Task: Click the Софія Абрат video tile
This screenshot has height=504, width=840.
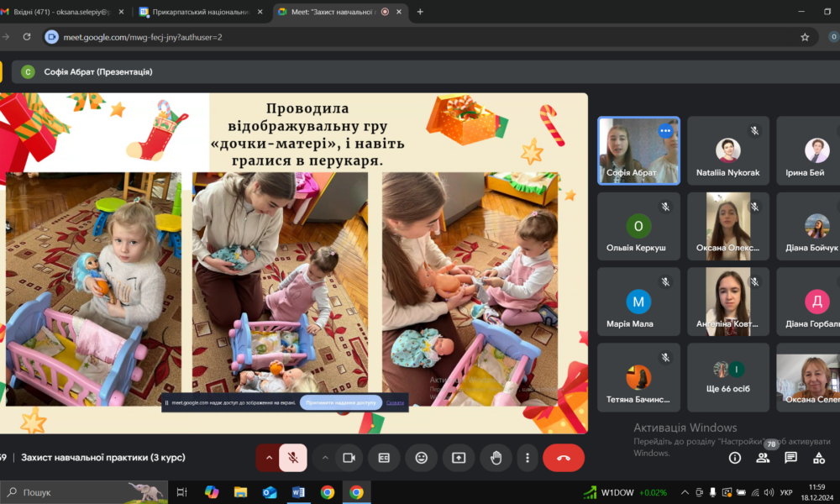Action: (638, 150)
